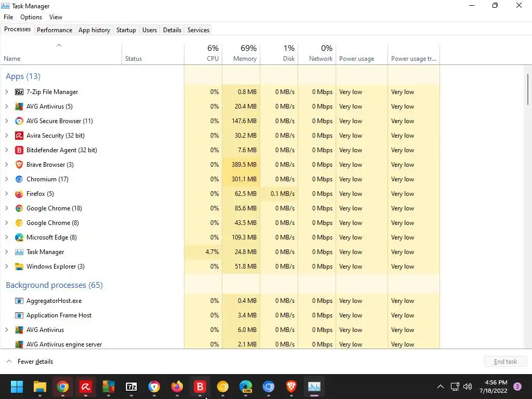Select the 4.7% CPU cell
The width and height of the screenshot is (532, 399).
(203, 252)
